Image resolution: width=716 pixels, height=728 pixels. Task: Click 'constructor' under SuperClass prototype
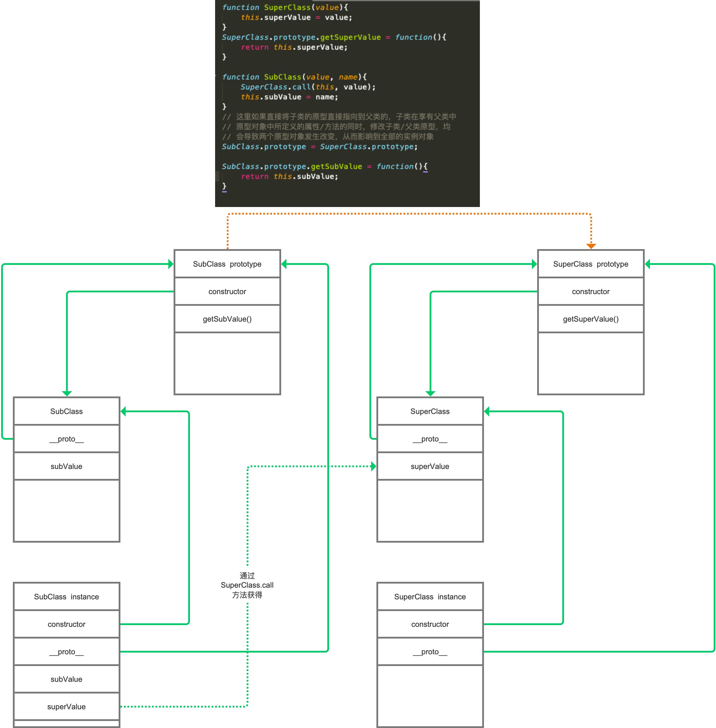click(x=590, y=291)
